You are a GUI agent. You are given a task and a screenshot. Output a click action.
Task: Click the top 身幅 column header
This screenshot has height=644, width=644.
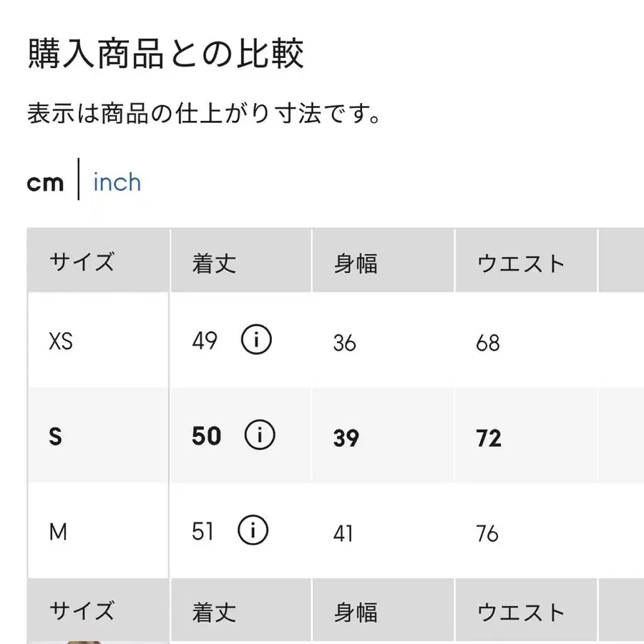(356, 263)
